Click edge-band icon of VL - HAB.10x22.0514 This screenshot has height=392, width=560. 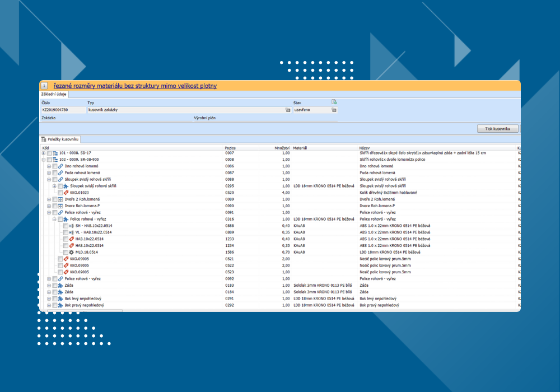click(x=72, y=232)
